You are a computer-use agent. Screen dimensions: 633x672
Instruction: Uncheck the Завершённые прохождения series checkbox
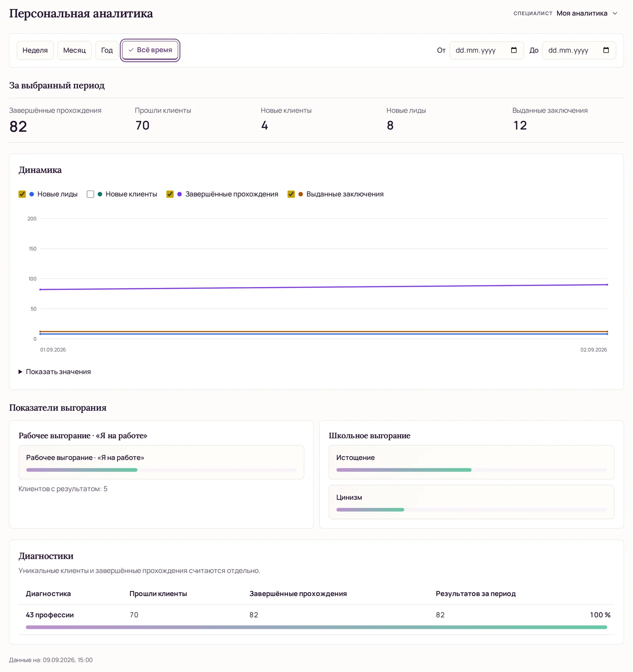pos(170,194)
